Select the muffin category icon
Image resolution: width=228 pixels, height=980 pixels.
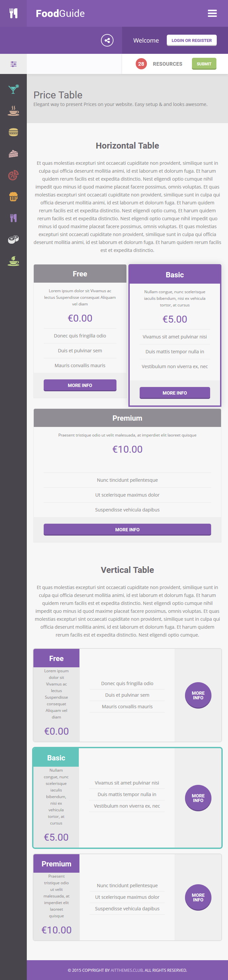tap(13, 197)
